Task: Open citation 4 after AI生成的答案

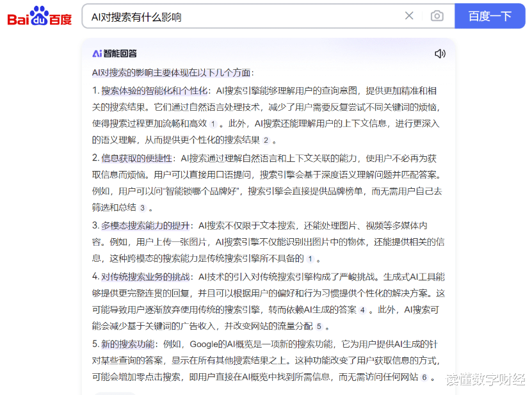Action: click(x=362, y=310)
